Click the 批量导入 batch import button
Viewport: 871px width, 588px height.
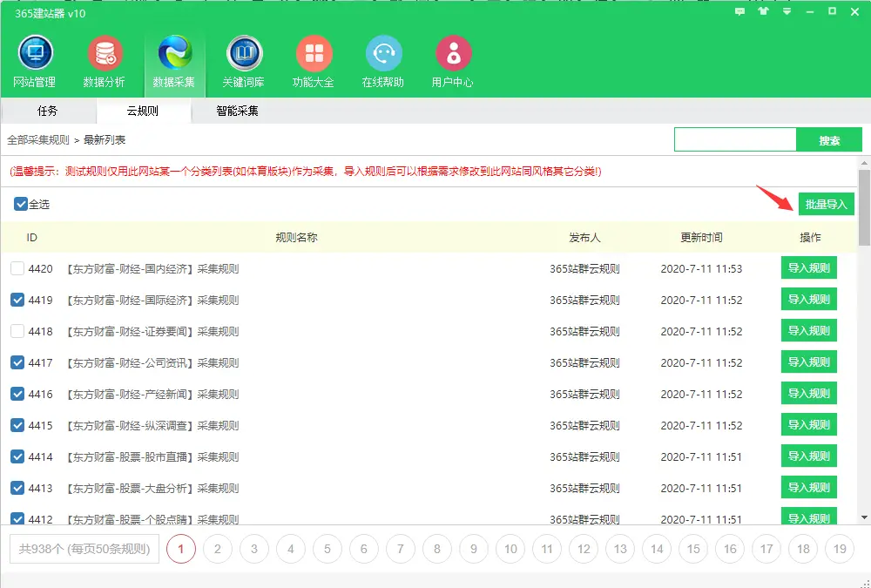[826, 204]
